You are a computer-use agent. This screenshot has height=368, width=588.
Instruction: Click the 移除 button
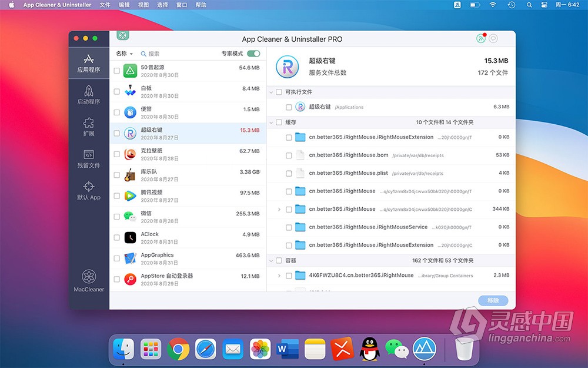(x=493, y=300)
